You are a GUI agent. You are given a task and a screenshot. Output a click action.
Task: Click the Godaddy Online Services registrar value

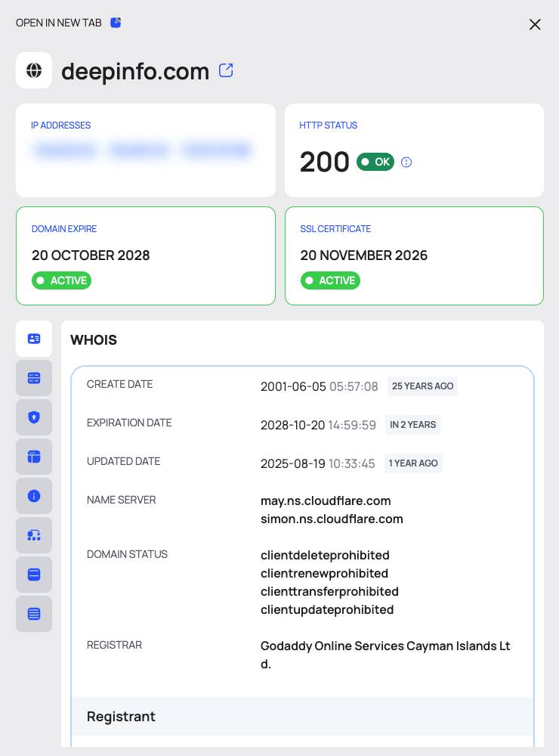[x=385, y=655]
